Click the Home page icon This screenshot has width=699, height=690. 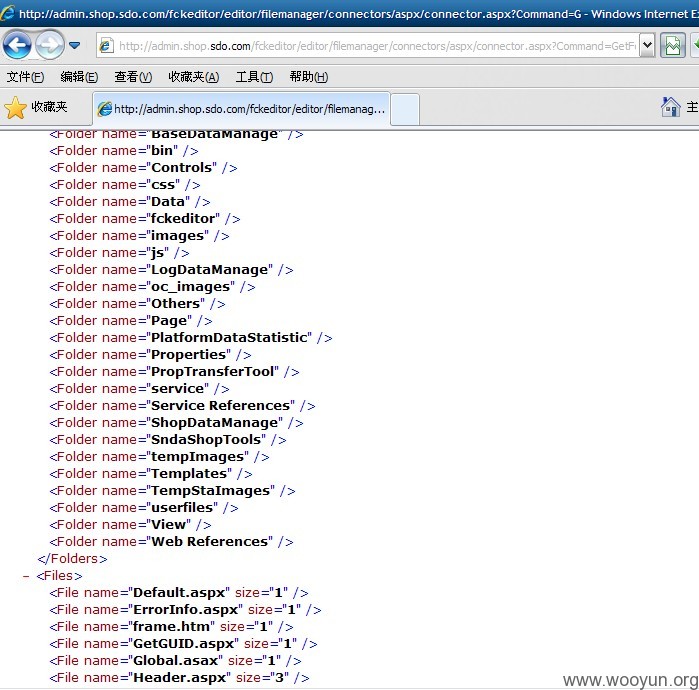670,107
